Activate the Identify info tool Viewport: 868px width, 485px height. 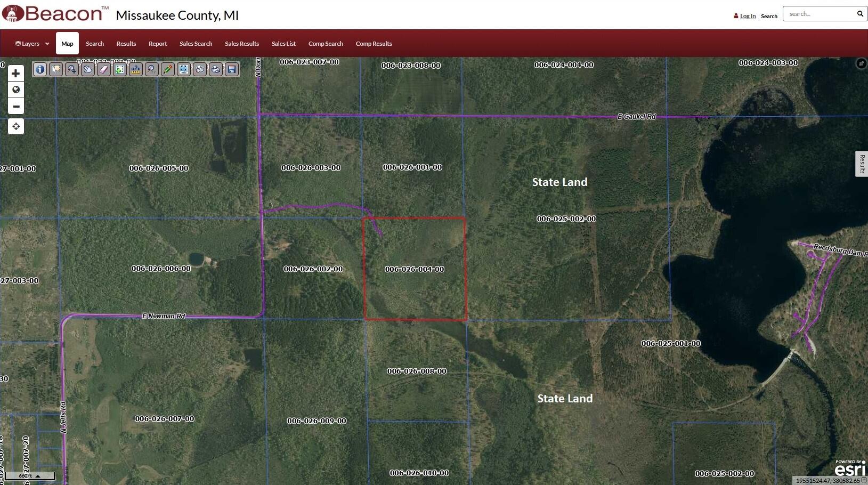point(40,69)
